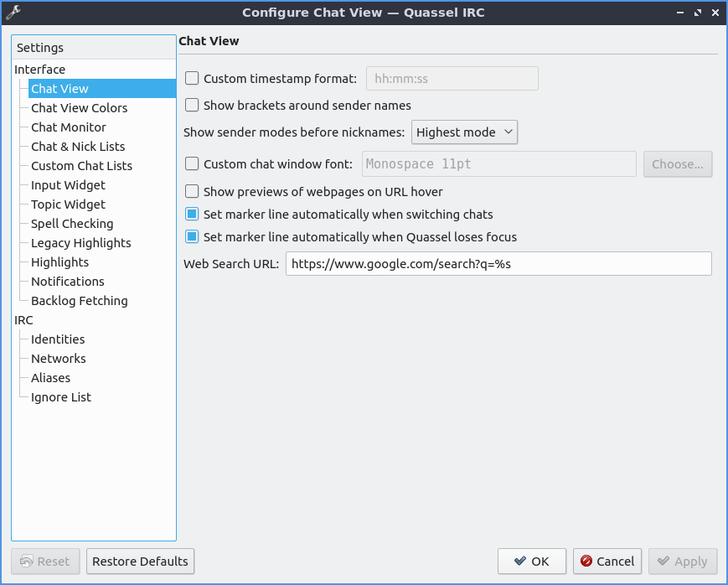The height and width of the screenshot is (585, 728).
Task: Uncheck marker line when Quassel loses focus
Action: [192, 237]
